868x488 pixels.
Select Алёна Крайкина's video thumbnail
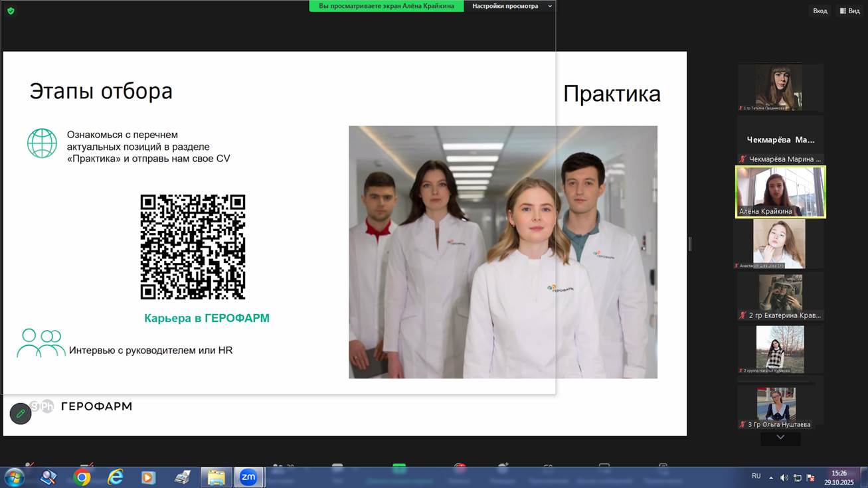point(780,191)
